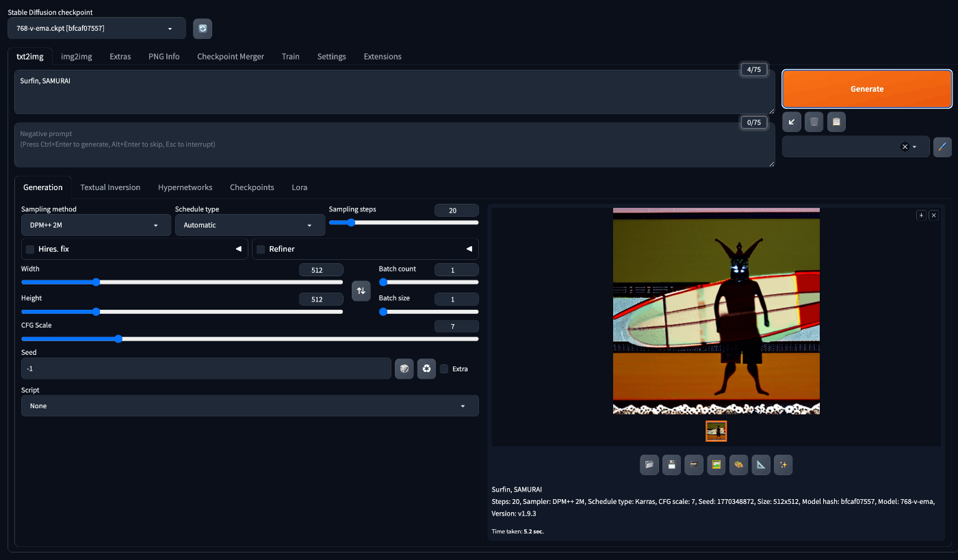958x560 pixels.
Task: Open the Extensions tab
Action: (383, 56)
